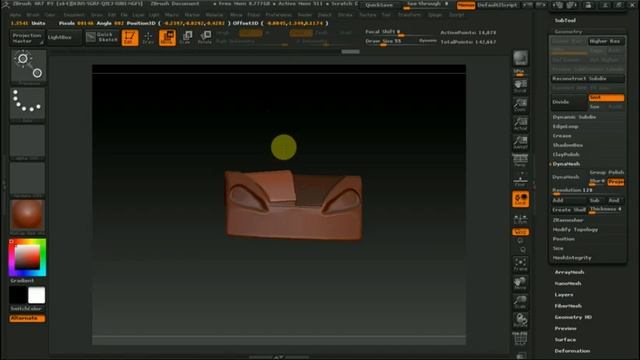This screenshot has height=360, width=640.
Task: Toggle the Persp perspective icon
Action: coord(520,161)
